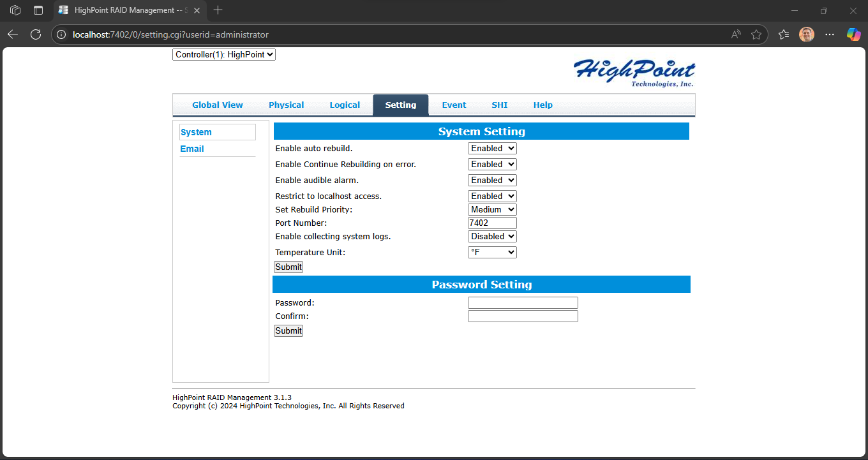This screenshot has width=868, height=460.
Task: Submit the System Setting changes
Action: click(x=288, y=267)
